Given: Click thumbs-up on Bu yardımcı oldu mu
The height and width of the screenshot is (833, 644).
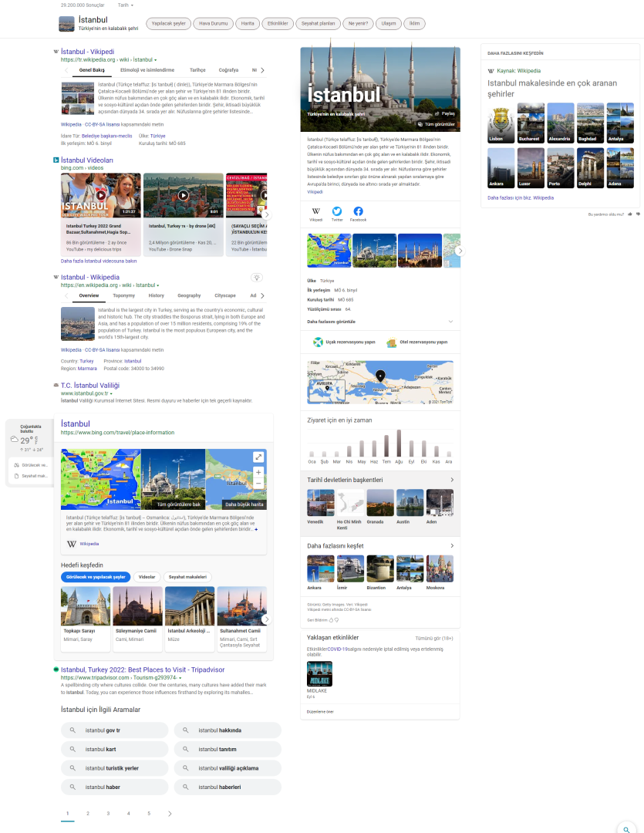Looking at the screenshot, I should (630, 214).
